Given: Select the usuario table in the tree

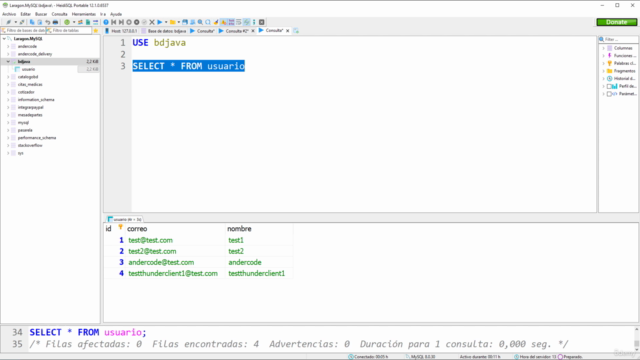Looking at the screenshot, I should tap(28, 69).
